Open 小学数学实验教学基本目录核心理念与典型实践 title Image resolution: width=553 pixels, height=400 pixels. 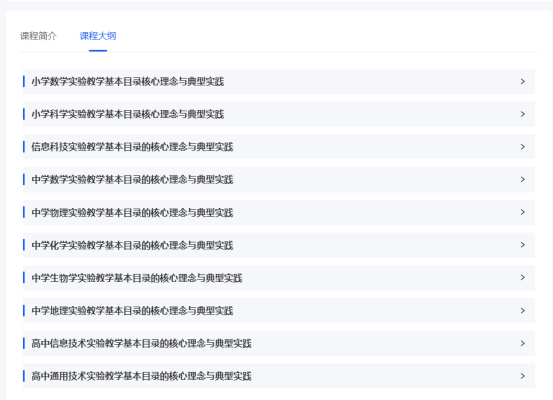click(128, 81)
